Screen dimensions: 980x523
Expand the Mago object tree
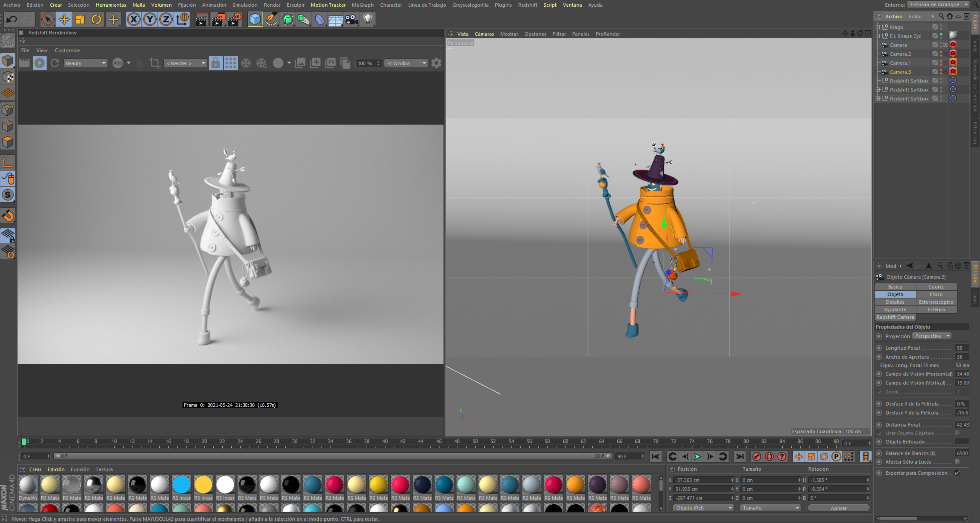click(x=878, y=27)
